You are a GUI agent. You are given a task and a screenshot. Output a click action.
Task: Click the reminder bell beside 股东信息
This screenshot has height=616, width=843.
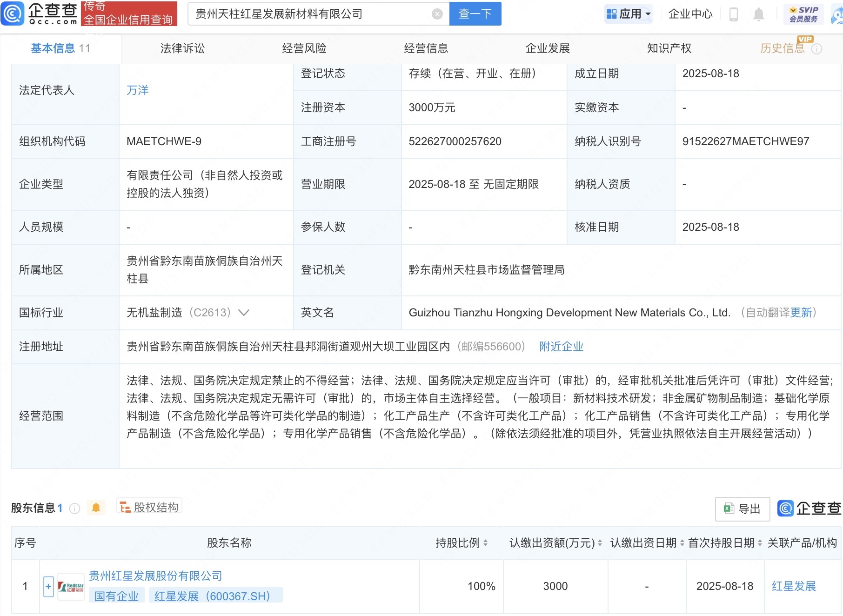[x=96, y=508]
